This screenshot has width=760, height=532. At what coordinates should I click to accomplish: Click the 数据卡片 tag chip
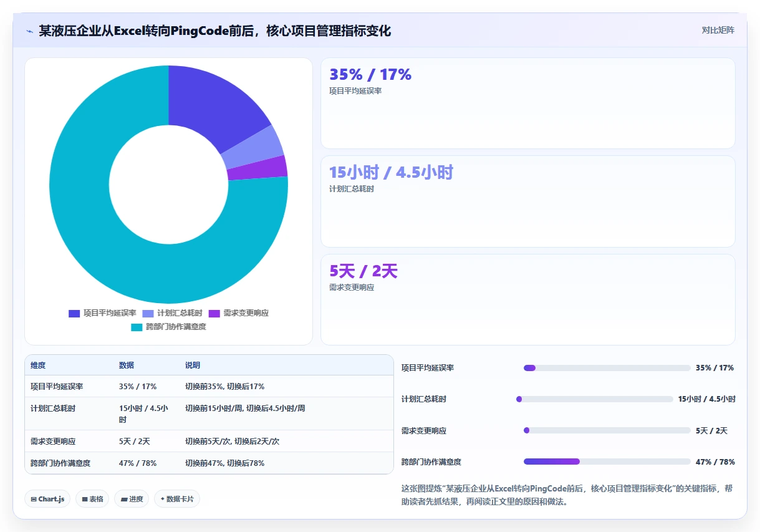point(177,499)
